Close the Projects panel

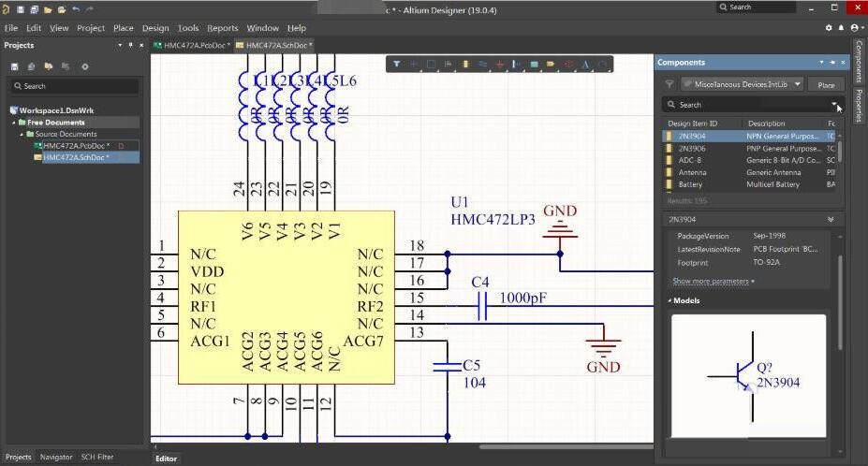pos(141,45)
